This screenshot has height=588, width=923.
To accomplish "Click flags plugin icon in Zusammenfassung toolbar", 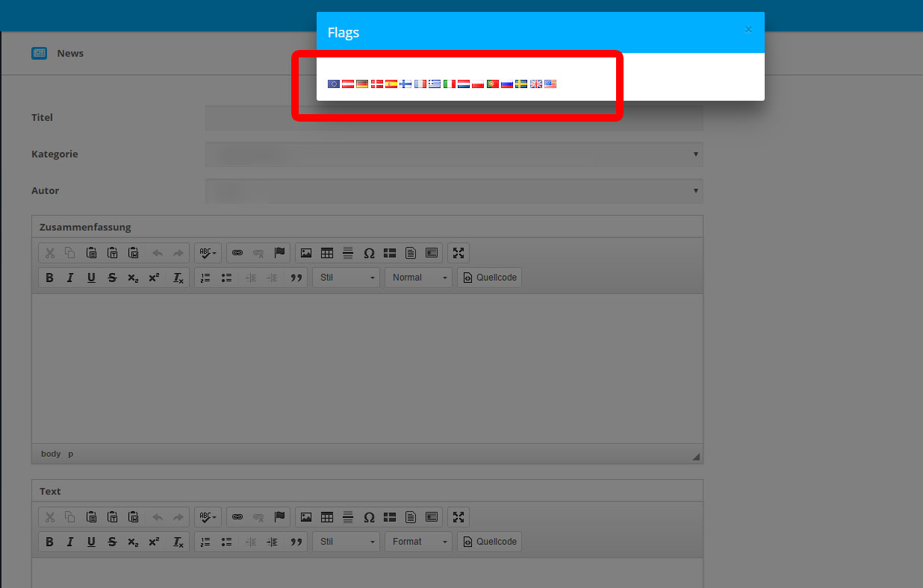I will click(390, 253).
